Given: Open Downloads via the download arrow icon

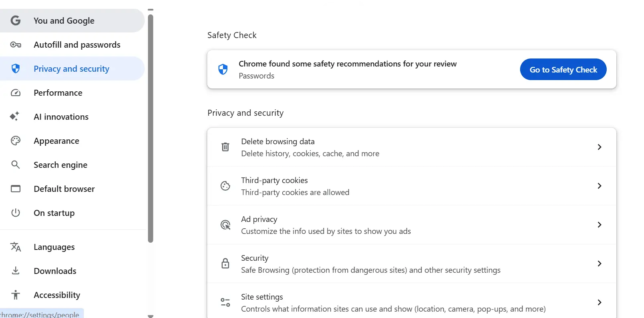Looking at the screenshot, I should 16,271.
